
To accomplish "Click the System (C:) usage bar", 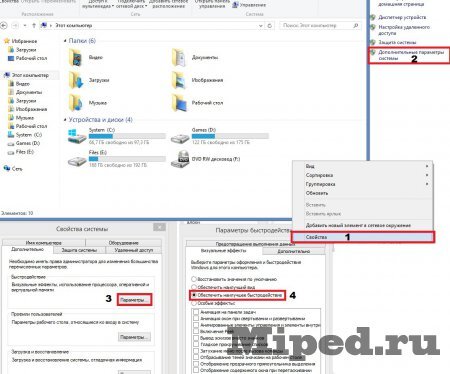I will [x=127, y=136].
